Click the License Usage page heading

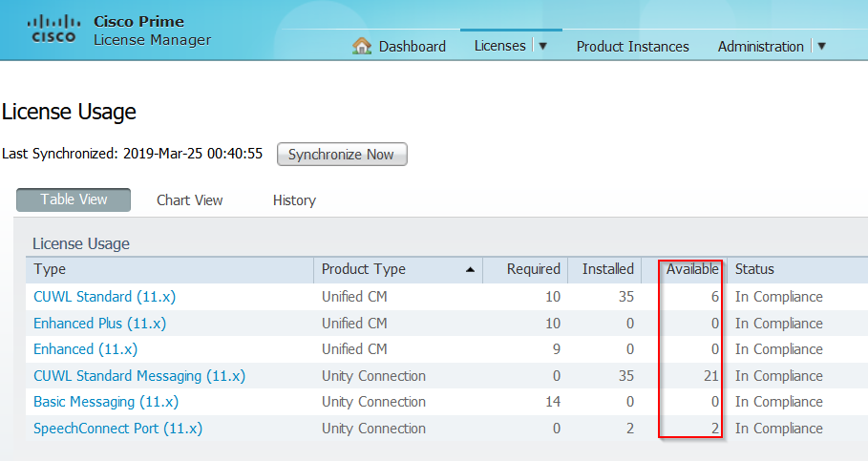click(x=69, y=112)
